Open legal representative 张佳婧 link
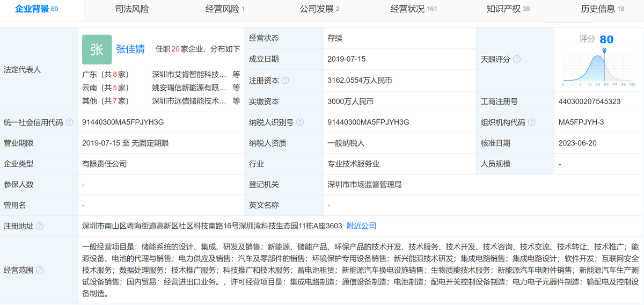Viewport: 644px width, 305px height. pos(130,49)
